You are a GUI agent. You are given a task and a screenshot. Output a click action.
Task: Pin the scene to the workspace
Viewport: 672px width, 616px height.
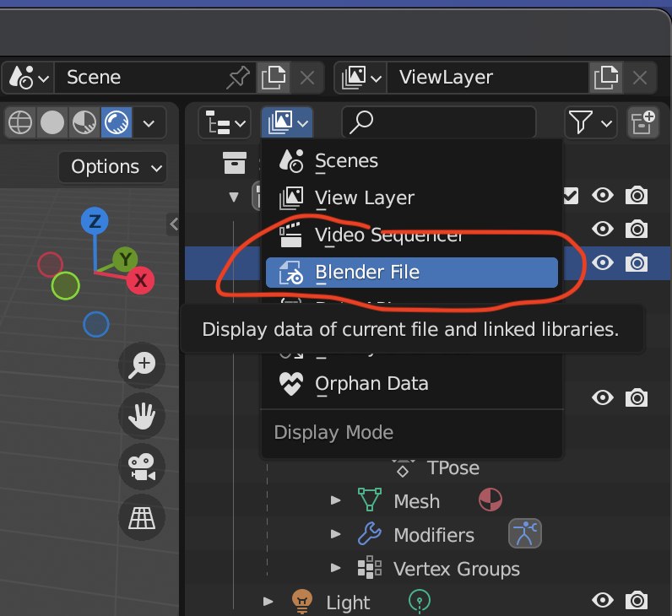(x=238, y=78)
